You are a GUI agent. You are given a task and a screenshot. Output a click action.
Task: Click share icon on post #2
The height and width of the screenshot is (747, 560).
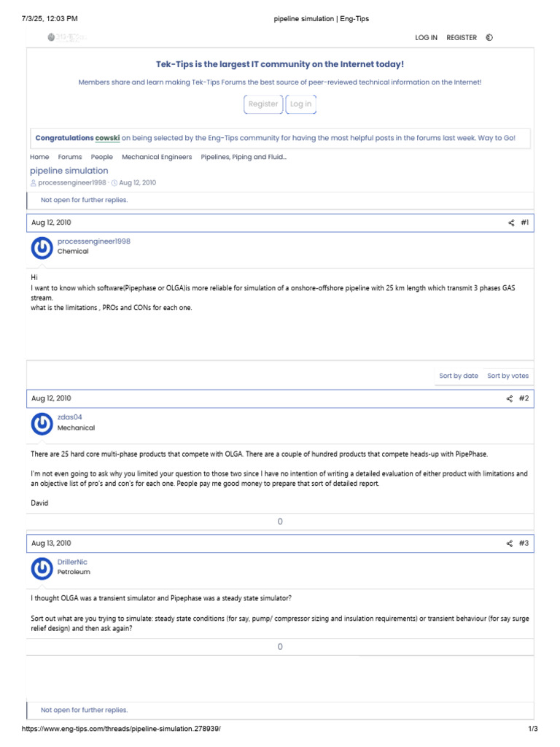(x=510, y=398)
